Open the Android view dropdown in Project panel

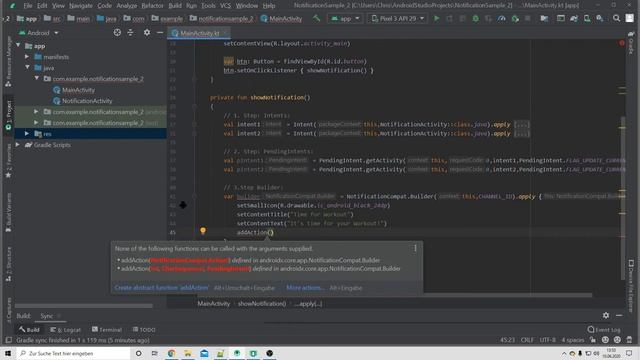click(39, 33)
